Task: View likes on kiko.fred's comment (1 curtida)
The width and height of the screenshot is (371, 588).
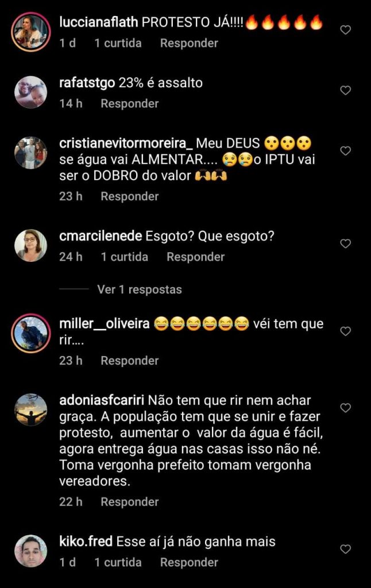Action: point(118,563)
